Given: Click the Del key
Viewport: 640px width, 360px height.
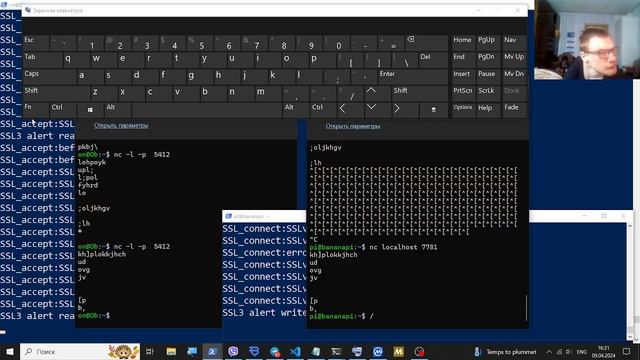Looking at the screenshot, I should coord(433,60).
